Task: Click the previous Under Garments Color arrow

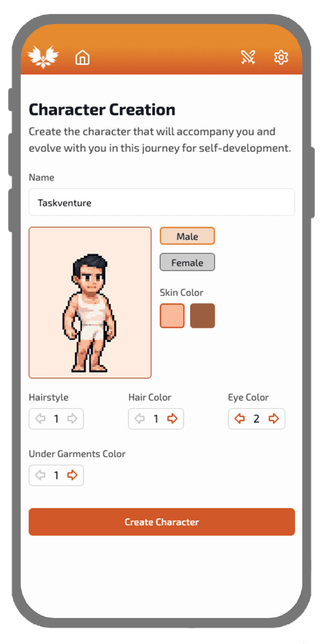Action: tap(39, 475)
